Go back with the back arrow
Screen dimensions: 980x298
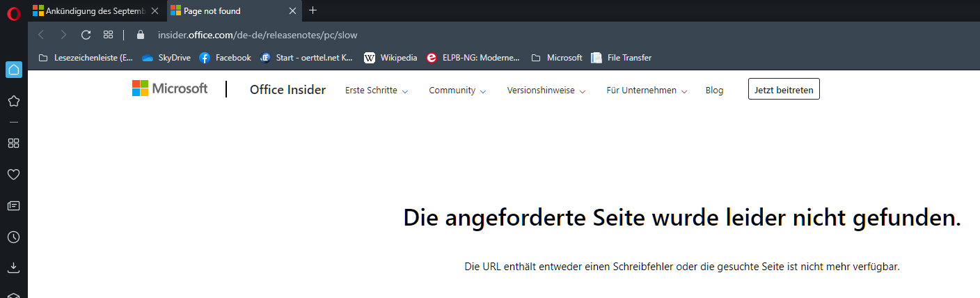click(x=41, y=35)
